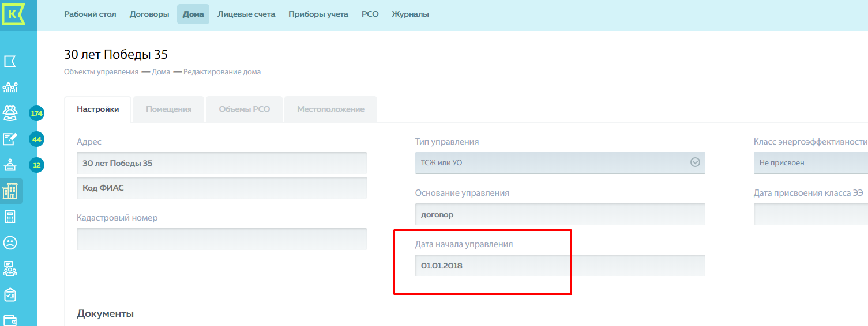Click the Дата присвоения класса ЭЭ field
This screenshot has height=326, width=868.
point(811,214)
